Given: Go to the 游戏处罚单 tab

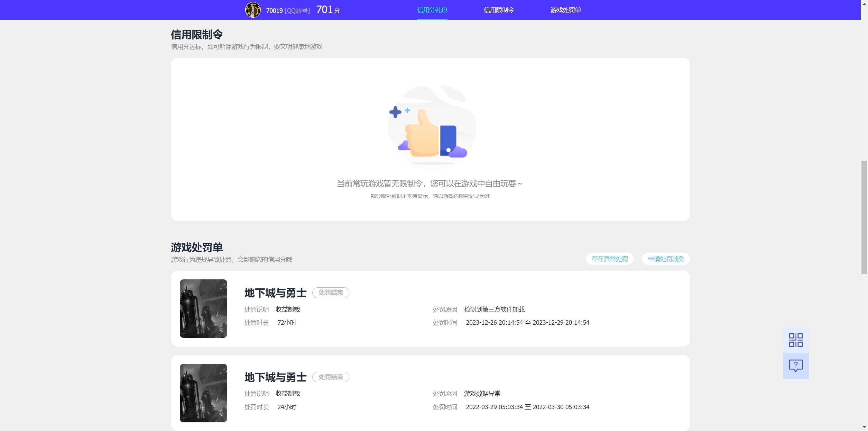Looking at the screenshot, I should point(565,10).
